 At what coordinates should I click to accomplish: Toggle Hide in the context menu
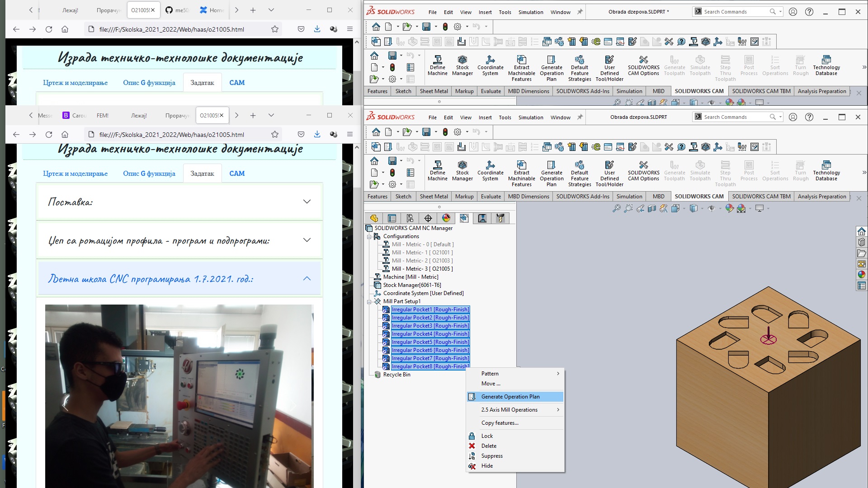point(515,466)
